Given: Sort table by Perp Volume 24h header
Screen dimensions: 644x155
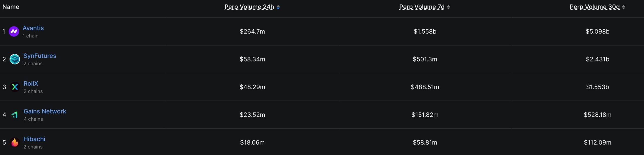Looking at the screenshot, I should click(x=249, y=7).
